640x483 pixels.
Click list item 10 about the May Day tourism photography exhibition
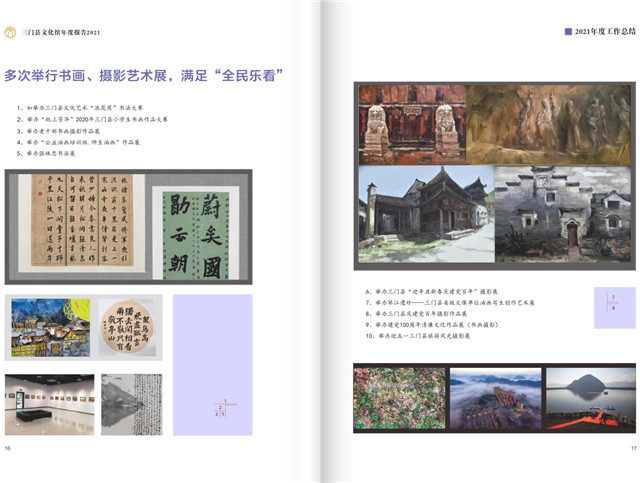pos(418,336)
